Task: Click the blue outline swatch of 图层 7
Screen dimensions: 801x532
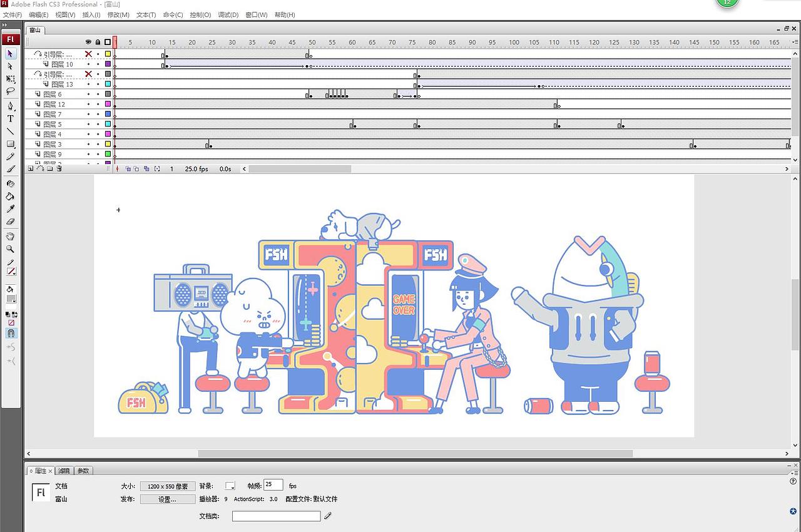Action: click(x=108, y=114)
